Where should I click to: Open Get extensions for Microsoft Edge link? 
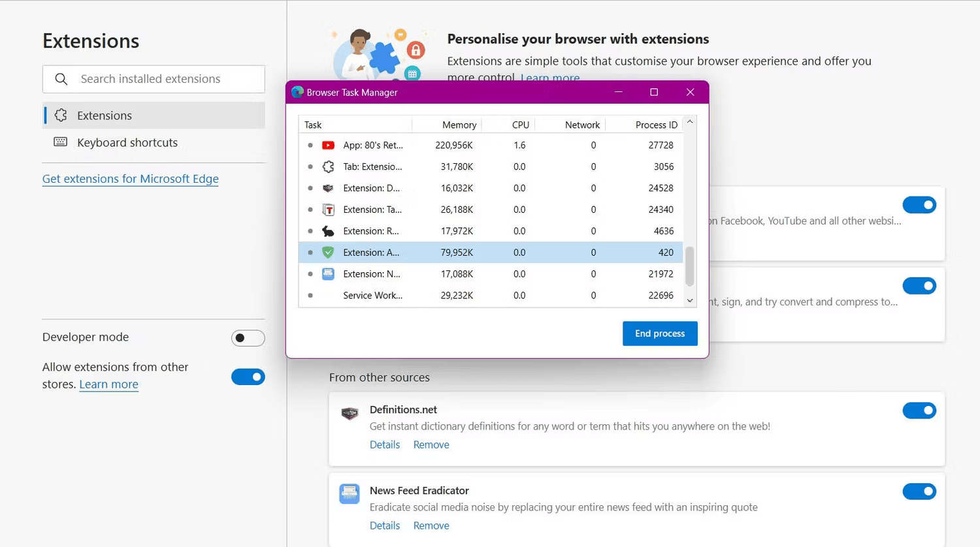pyautogui.click(x=131, y=179)
